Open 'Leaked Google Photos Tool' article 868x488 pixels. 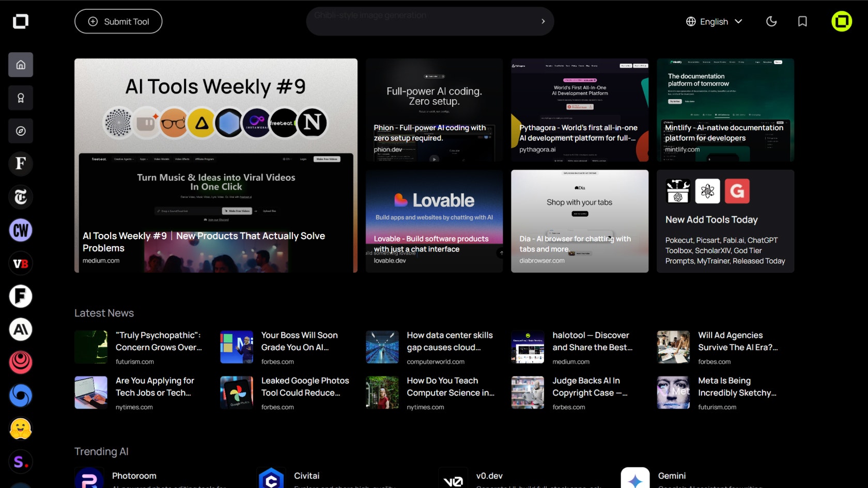tap(285, 392)
